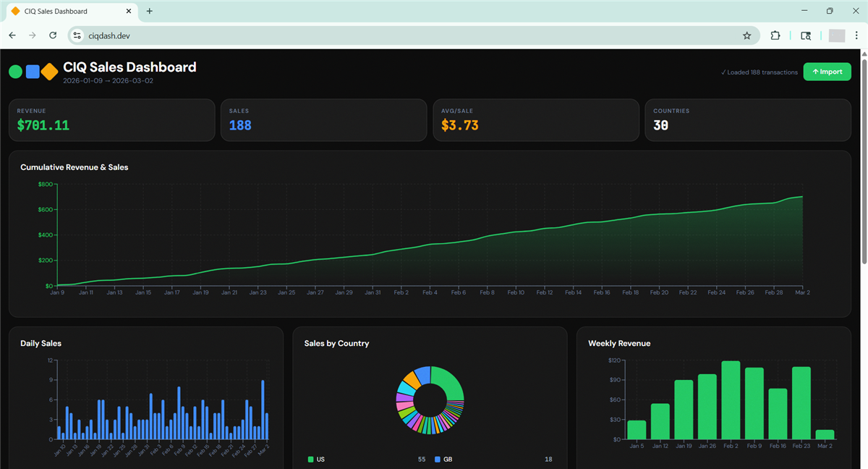
Task: Open the Chrome three-dot menu
Action: tap(856, 35)
